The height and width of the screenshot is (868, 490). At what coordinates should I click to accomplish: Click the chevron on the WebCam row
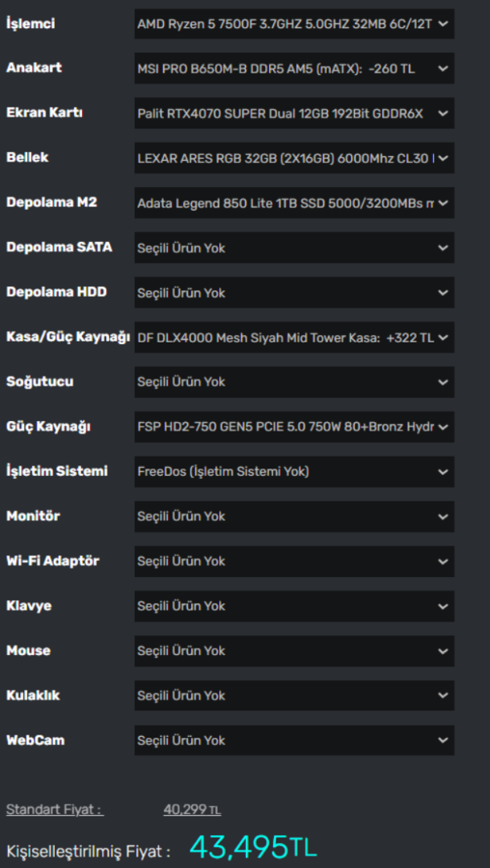[443, 740]
